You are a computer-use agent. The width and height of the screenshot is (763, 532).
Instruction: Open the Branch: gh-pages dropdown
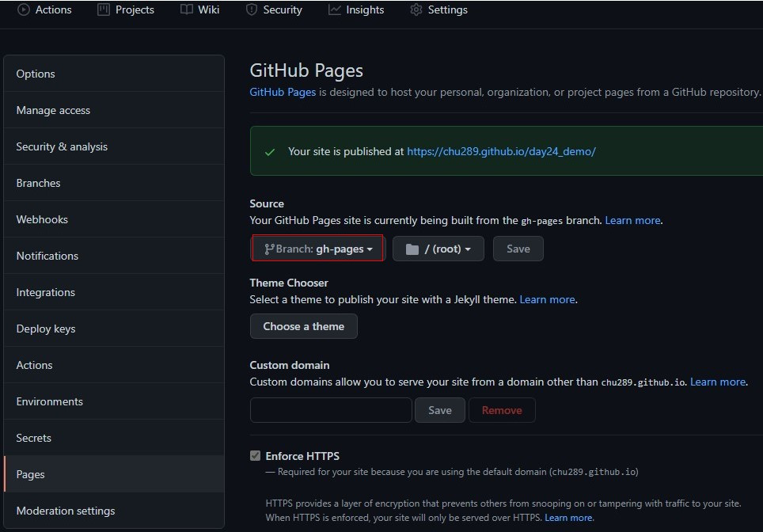click(x=317, y=249)
